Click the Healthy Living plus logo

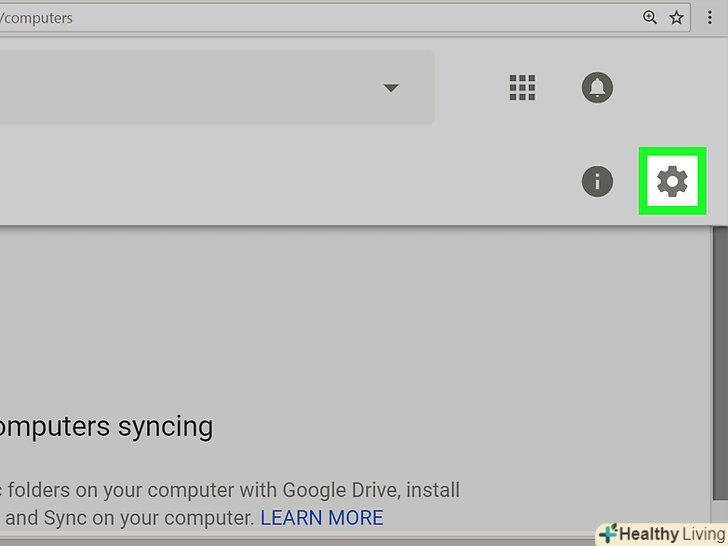click(x=607, y=534)
